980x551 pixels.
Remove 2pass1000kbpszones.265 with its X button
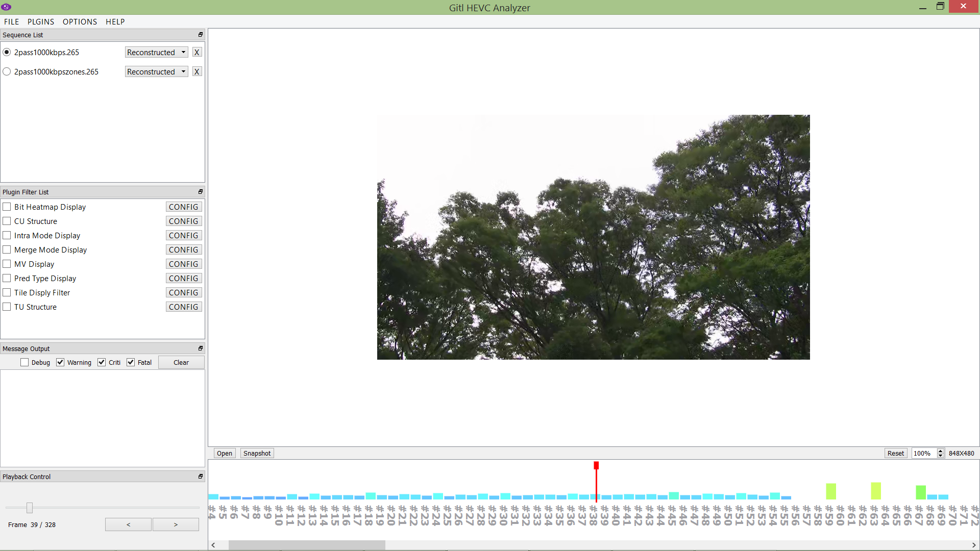(x=197, y=72)
